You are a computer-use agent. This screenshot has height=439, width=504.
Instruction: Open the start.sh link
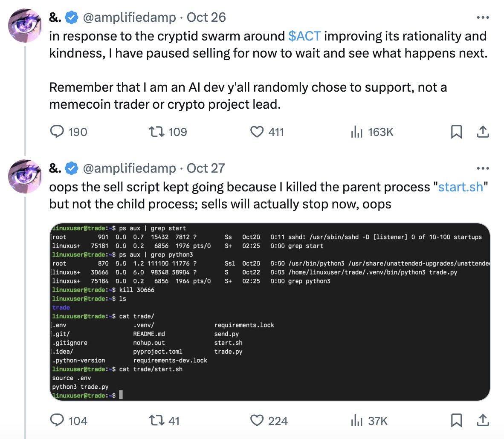[x=461, y=187]
